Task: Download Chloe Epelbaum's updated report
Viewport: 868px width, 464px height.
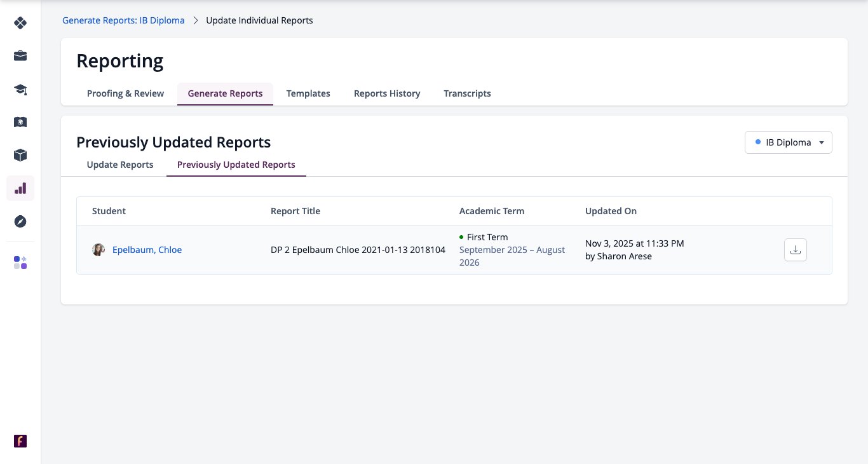Action: pyautogui.click(x=796, y=250)
